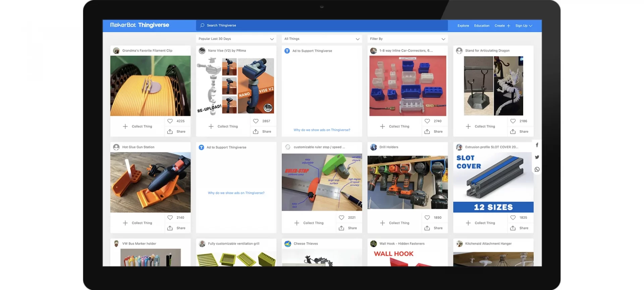Image resolution: width=644 pixels, height=290 pixels.
Task: Open Grandma's Favorite Filament Clip thumbnail
Action: coord(150,86)
